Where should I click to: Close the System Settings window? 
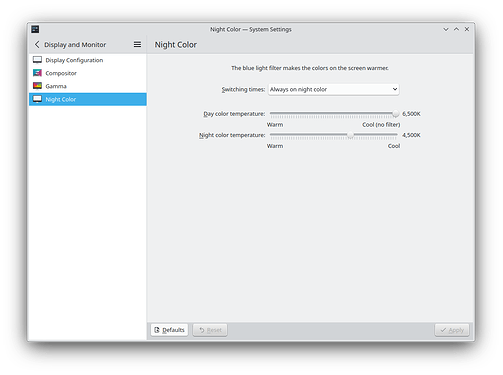(467, 29)
